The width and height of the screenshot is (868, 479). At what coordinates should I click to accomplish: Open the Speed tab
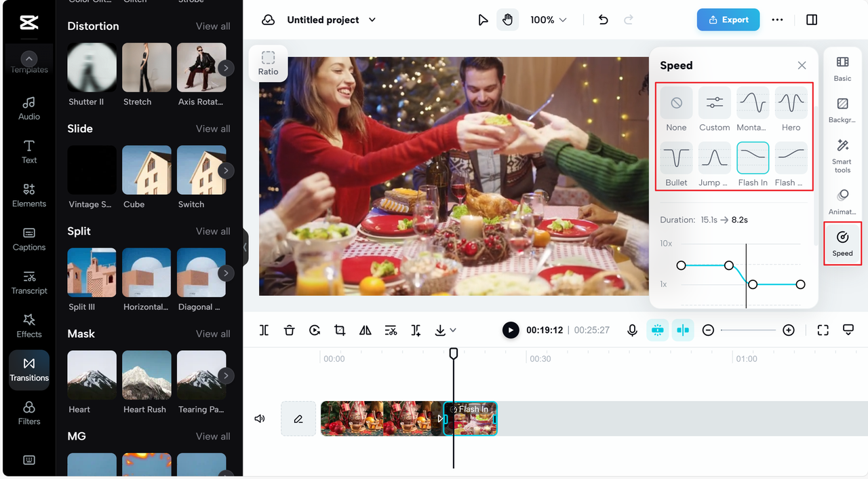click(x=842, y=244)
